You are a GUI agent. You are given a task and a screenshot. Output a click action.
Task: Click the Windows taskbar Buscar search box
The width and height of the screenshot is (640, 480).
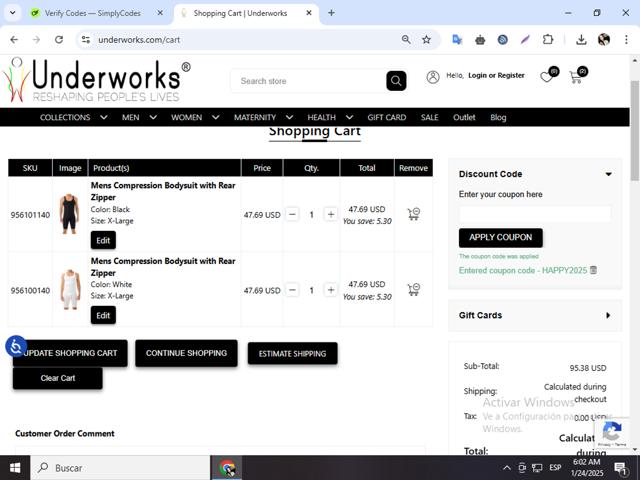click(x=120, y=468)
